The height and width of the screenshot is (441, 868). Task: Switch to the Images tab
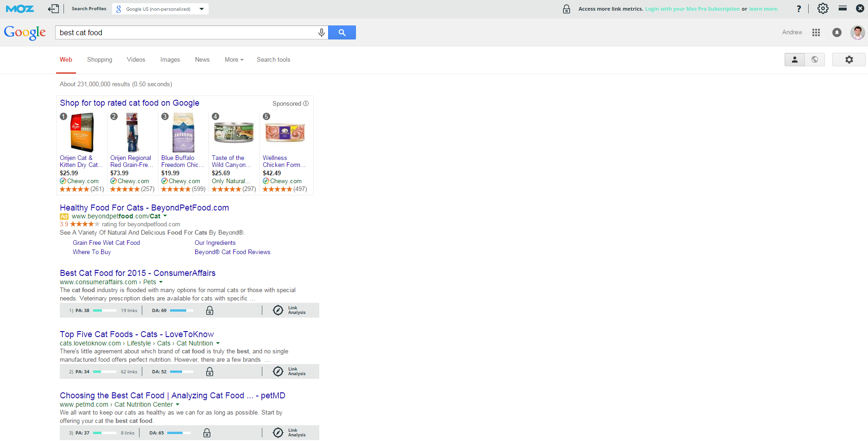click(170, 60)
